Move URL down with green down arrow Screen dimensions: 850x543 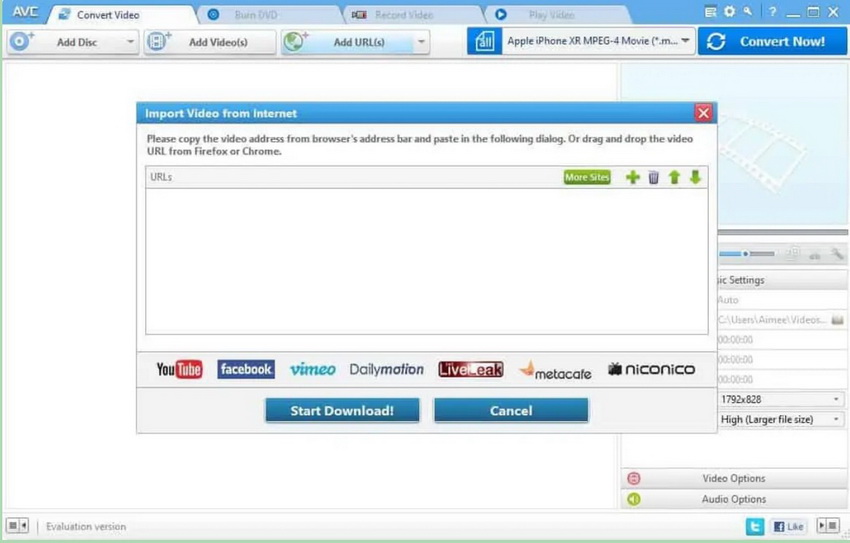[x=695, y=177]
